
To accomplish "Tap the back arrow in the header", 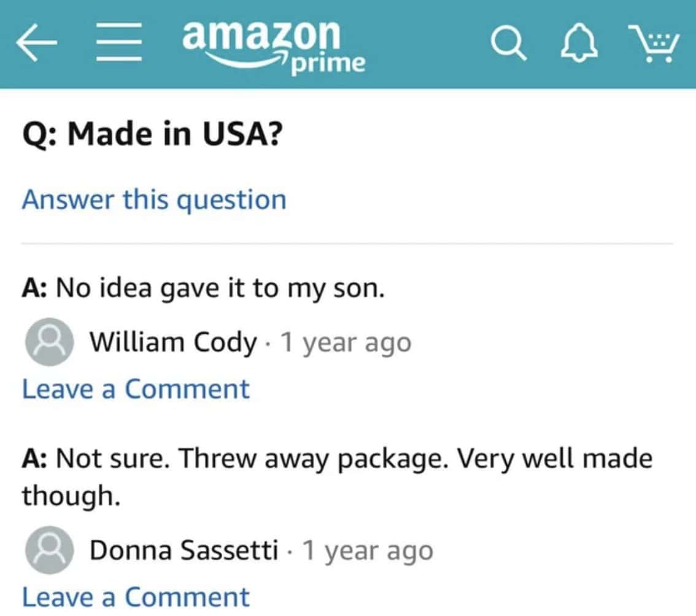I will tap(38, 42).
